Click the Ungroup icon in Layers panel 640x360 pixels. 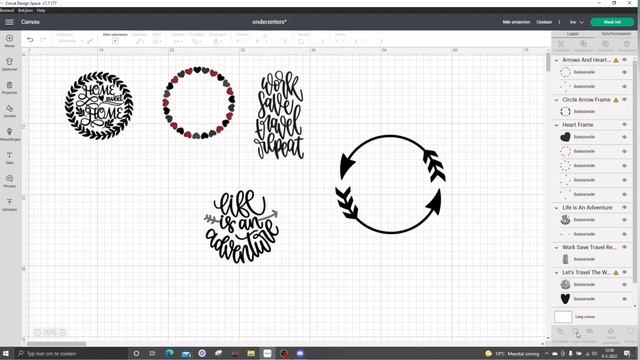coord(583,45)
